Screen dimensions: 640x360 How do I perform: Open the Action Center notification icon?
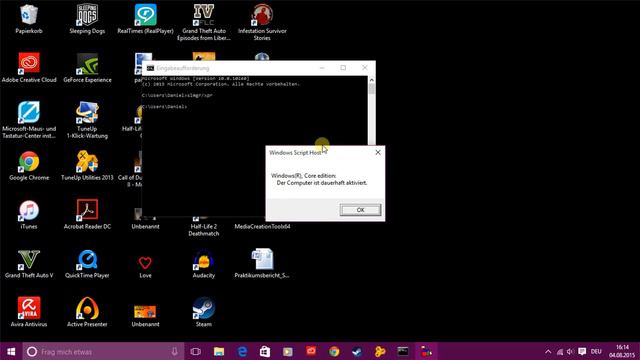[x=582, y=351]
